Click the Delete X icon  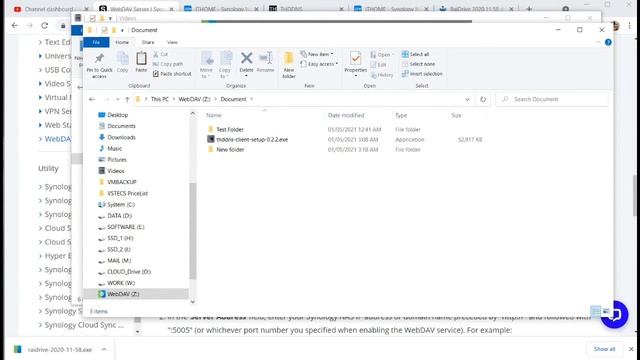click(x=247, y=58)
